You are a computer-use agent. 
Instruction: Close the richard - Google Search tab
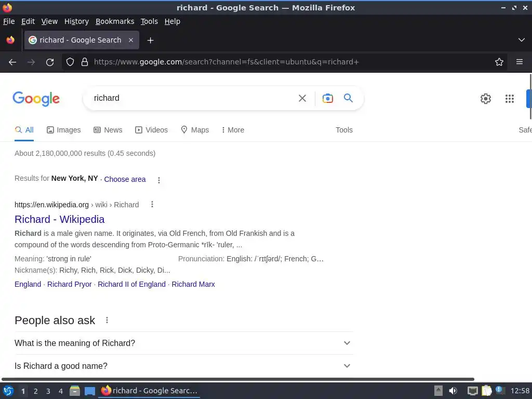coord(131,40)
